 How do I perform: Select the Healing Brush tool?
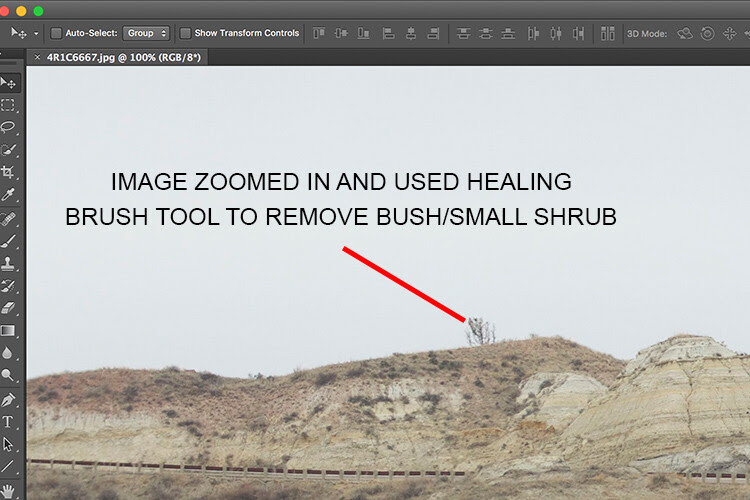point(8,219)
